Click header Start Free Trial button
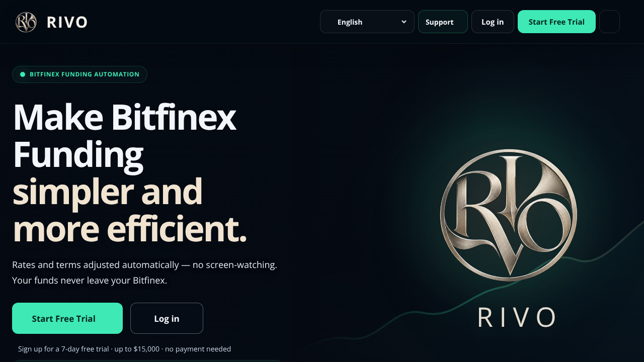 point(556,22)
